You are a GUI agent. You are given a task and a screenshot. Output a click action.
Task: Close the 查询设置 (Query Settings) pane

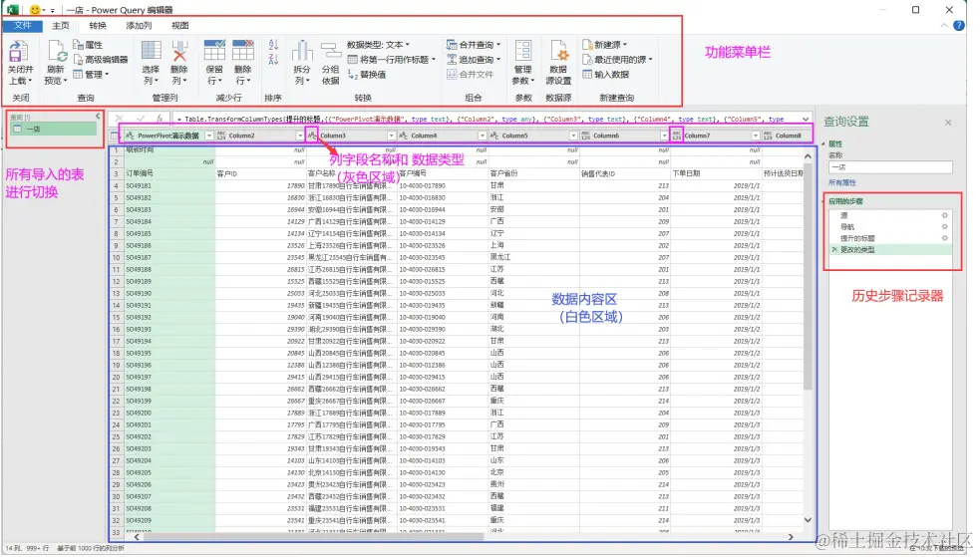[948, 123]
